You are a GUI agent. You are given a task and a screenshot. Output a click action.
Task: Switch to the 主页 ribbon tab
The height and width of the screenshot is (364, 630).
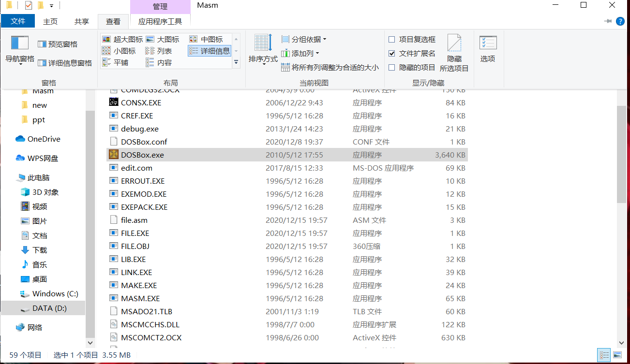click(x=50, y=21)
